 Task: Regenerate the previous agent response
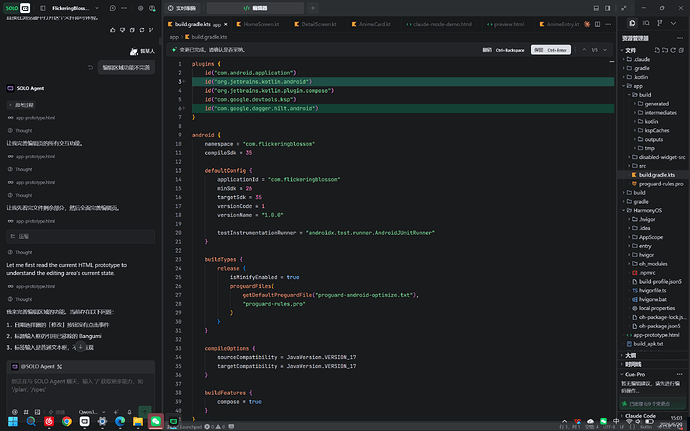[142, 30]
